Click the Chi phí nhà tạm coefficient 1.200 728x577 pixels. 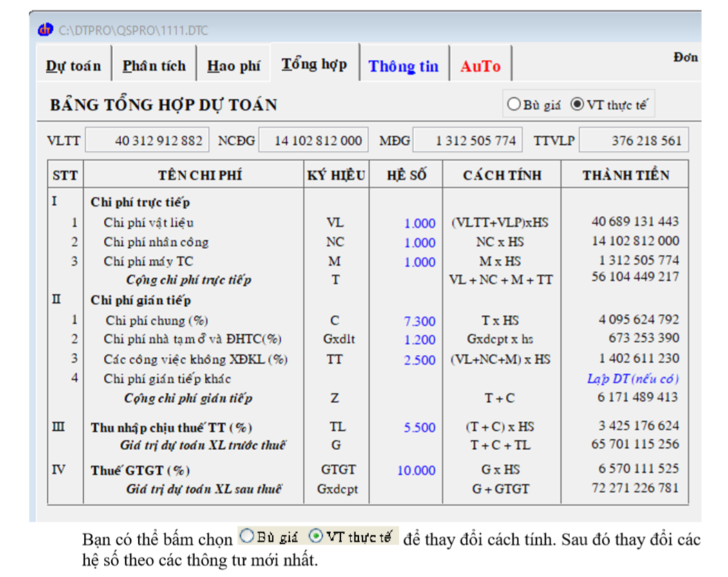pos(419,340)
